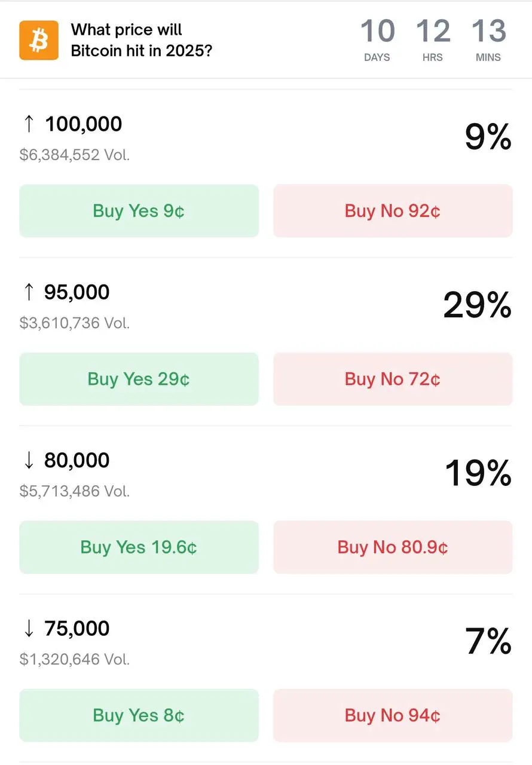532x765 pixels.
Task: Click the orange Bitcoin logo icon
Action: (39, 40)
